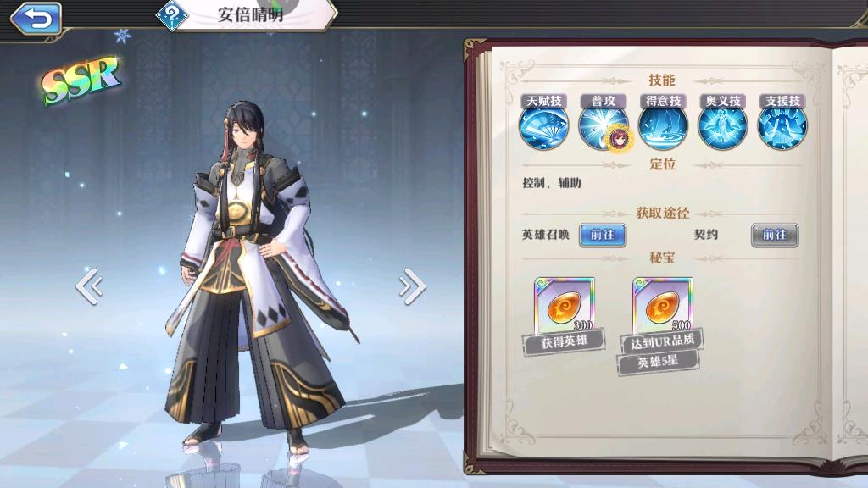Show previous hero with left chevron

pyautogui.click(x=89, y=286)
